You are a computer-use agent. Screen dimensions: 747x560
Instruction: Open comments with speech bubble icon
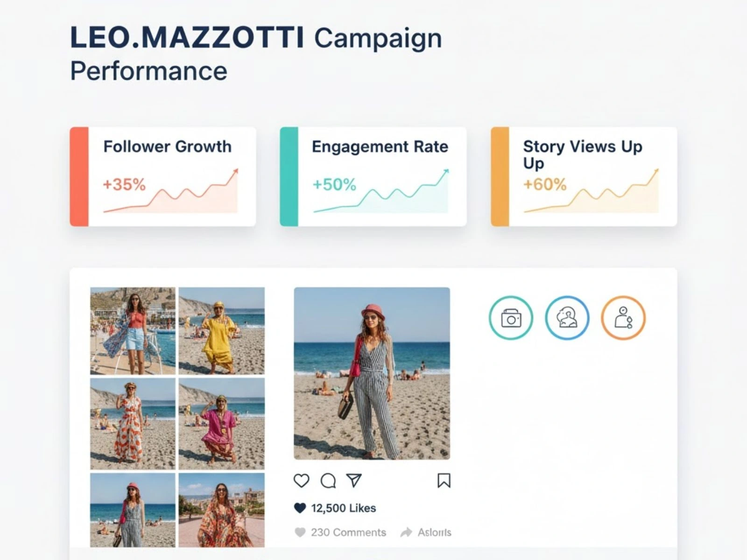pyautogui.click(x=328, y=480)
